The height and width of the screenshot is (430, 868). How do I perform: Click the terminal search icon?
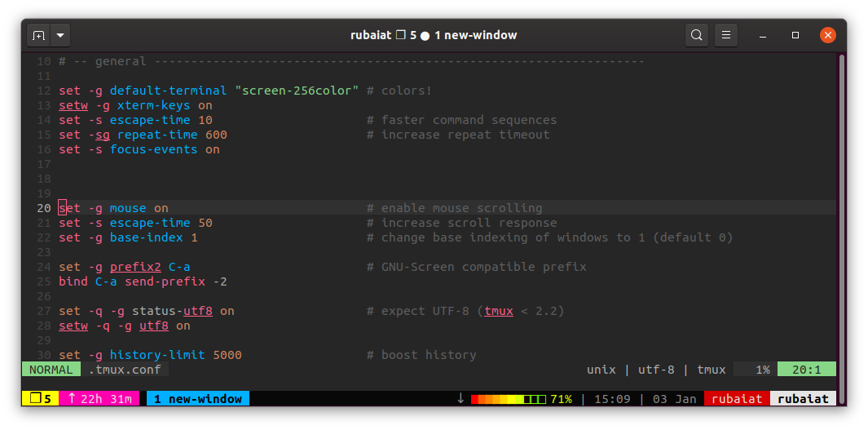[x=696, y=35]
